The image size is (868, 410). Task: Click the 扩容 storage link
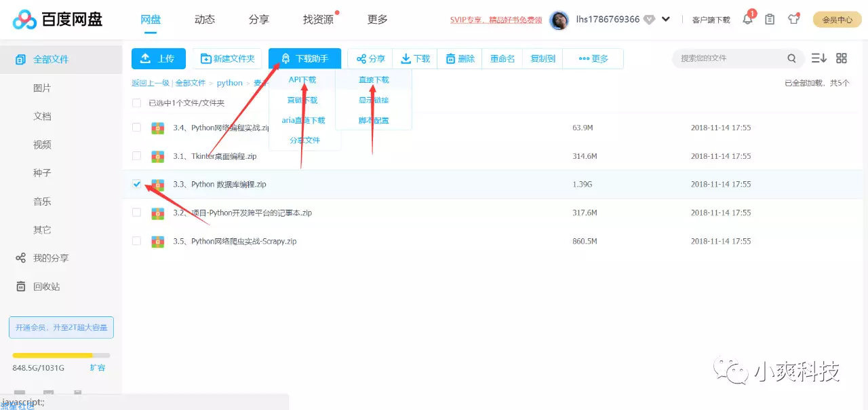(x=98, y=367)
